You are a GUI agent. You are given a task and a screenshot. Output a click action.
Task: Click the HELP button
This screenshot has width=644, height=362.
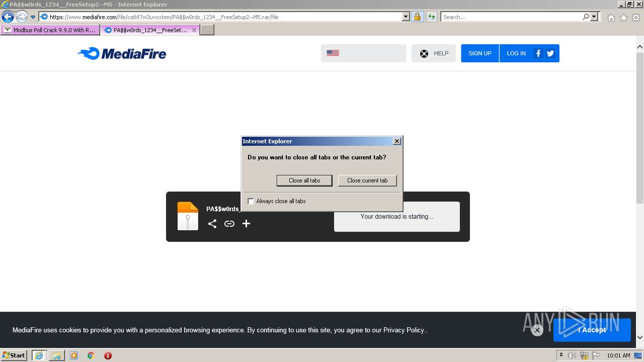[434, 53]
